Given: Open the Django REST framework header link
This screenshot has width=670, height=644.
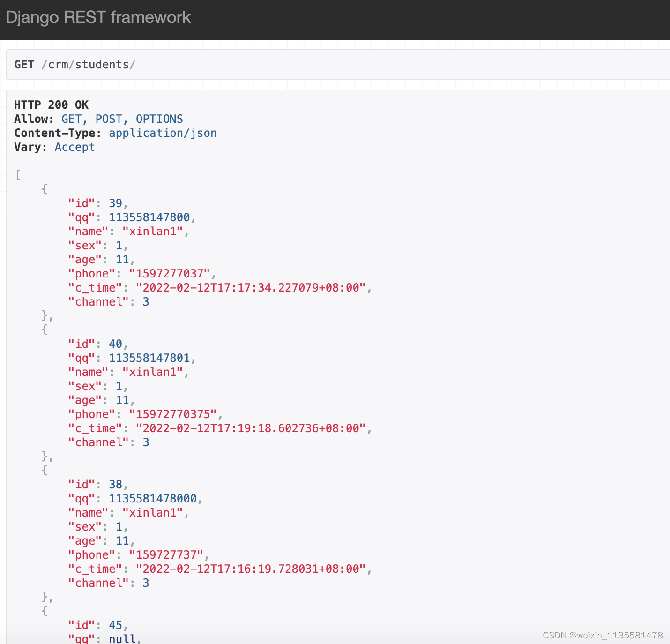Looking at the screenshot, I should pyautogui.click(x=97, y=17).
